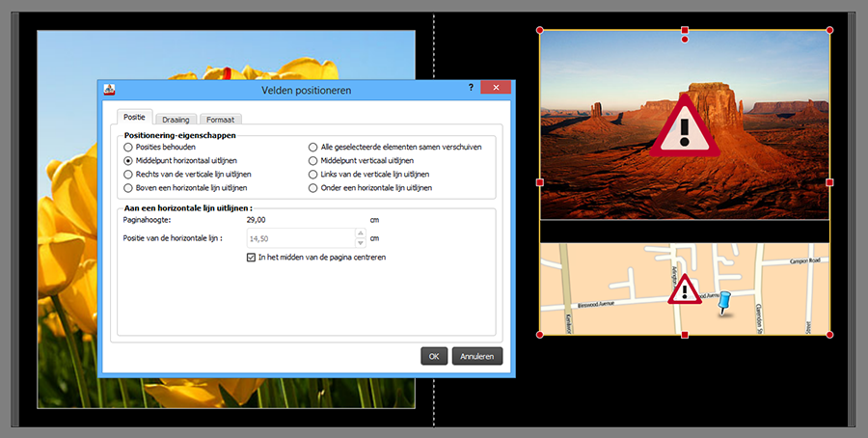The width and height of the screenshot is (868, 438).
Task: Click the right-middle square resize handle
Action: (829, 182)
